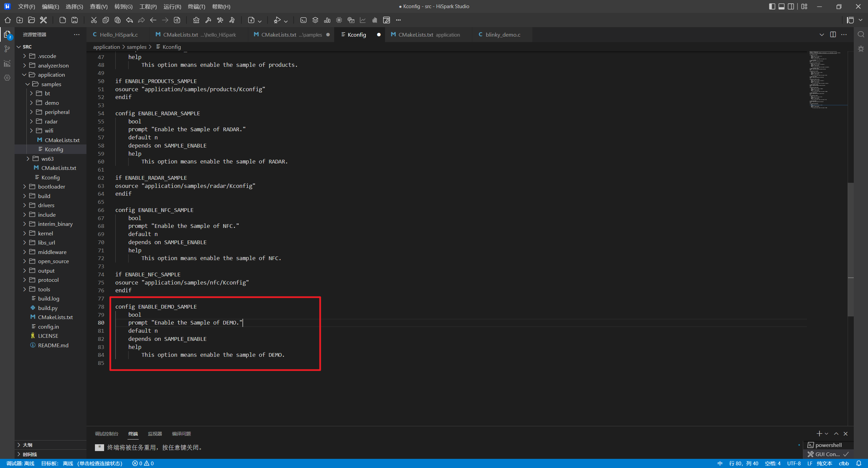
Task: Click the Save file toolbar icon
Action: [75, 20]
